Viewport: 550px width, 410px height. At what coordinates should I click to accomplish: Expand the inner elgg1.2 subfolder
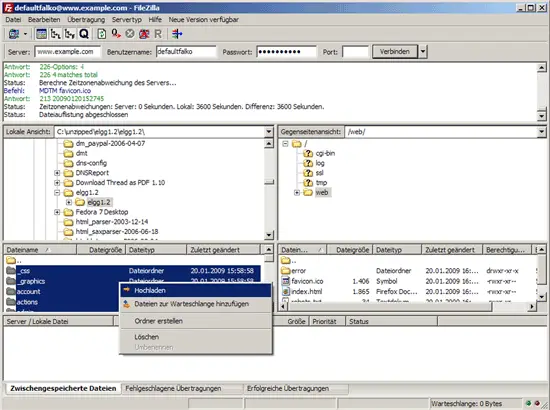(69, 202)
